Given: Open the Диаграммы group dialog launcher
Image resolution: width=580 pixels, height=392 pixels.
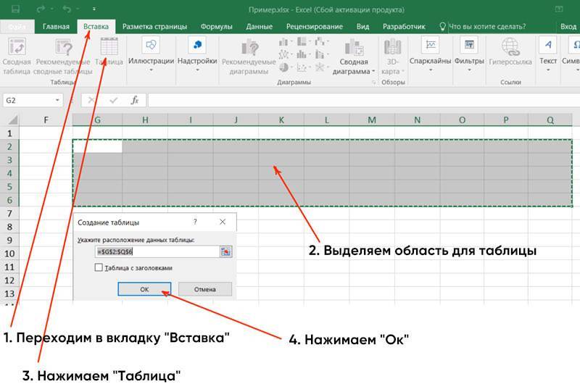Looking at the screenshot, I should (x=373, y=83).
